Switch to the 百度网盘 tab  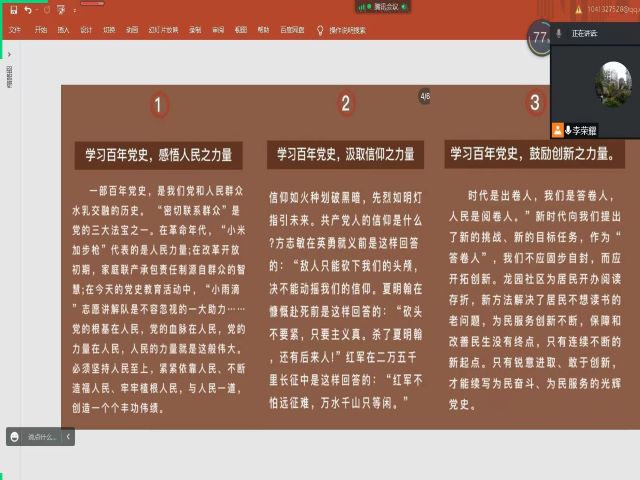[292, 30]
